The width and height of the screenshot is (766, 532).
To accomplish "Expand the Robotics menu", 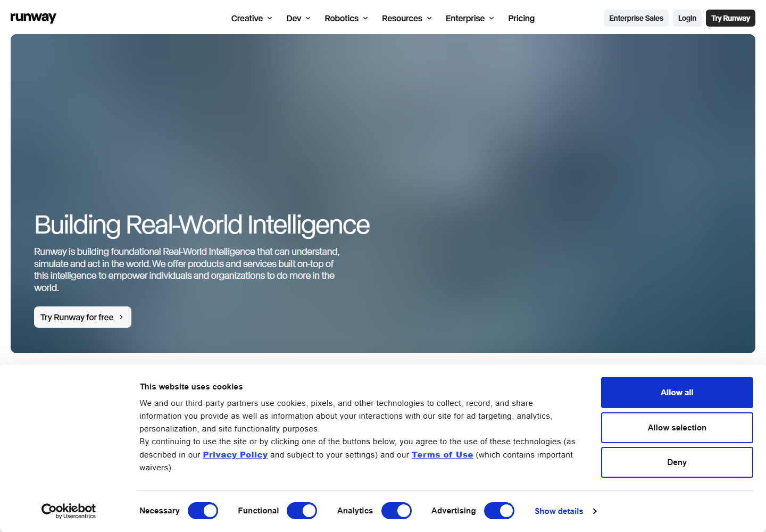I will (346, 18).
